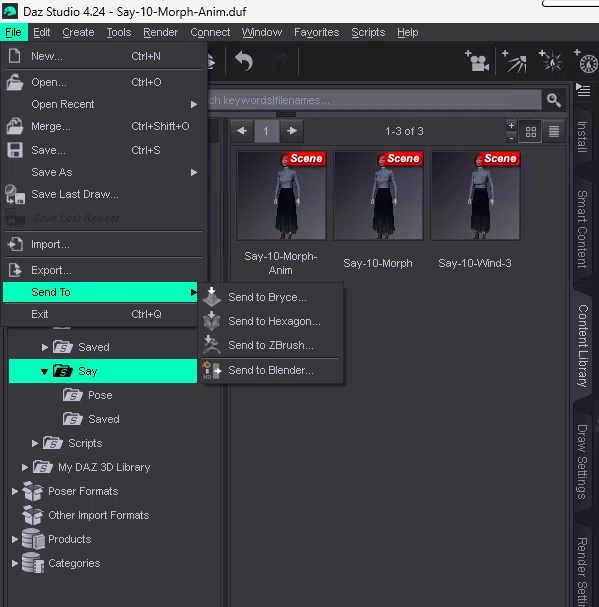Viewport: 599px width, 607px height.
Task: Choose Send to Bryce...
Action: pyautogui.click(x=271, y=297)
